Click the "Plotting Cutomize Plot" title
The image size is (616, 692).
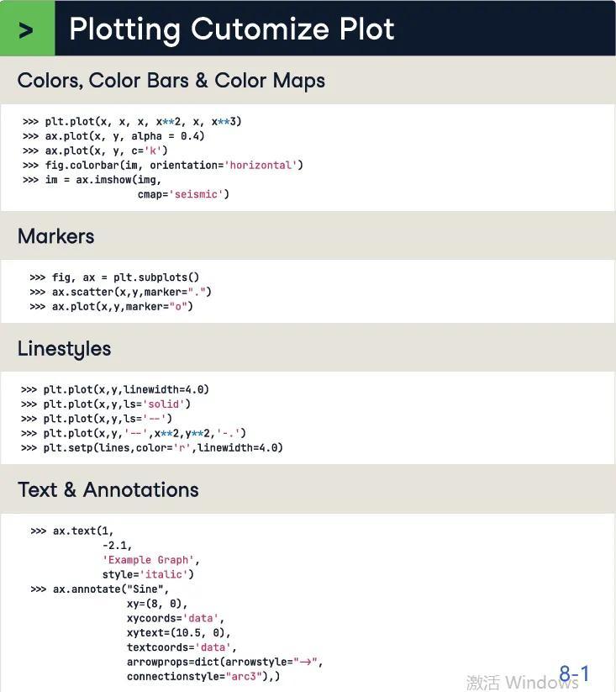pyautogui.click(x=231, y=29)
